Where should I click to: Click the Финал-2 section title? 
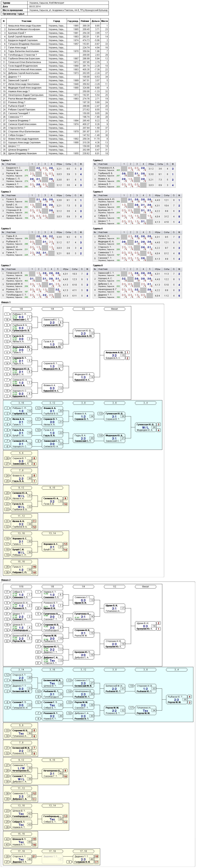[6, 580]
